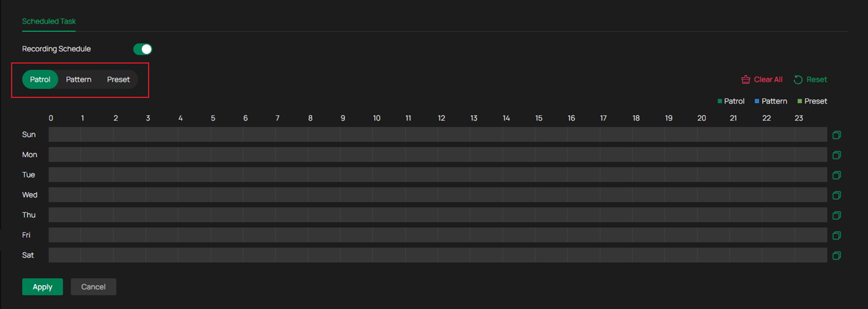Select the Patrol schedule mode
Image resolution: width=868 pixels, height=309 pixels.
coord(40,79)
